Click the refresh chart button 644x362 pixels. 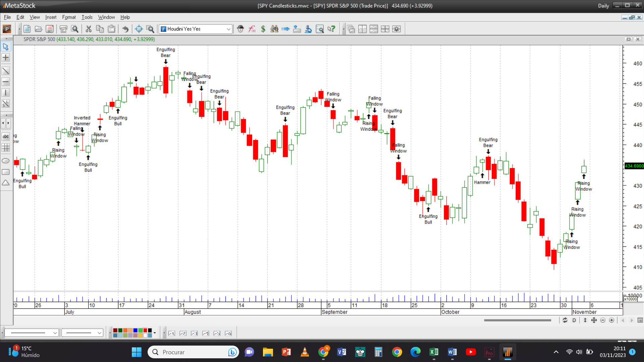565,320
